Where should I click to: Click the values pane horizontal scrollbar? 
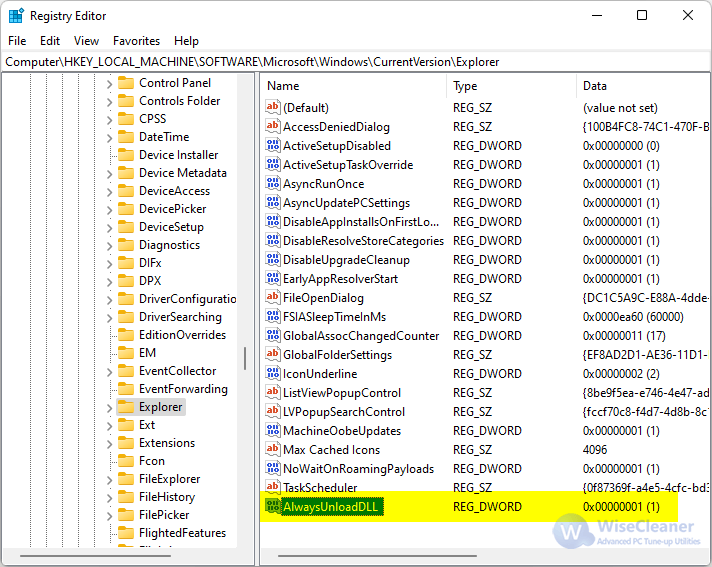(x=377, y=556)
